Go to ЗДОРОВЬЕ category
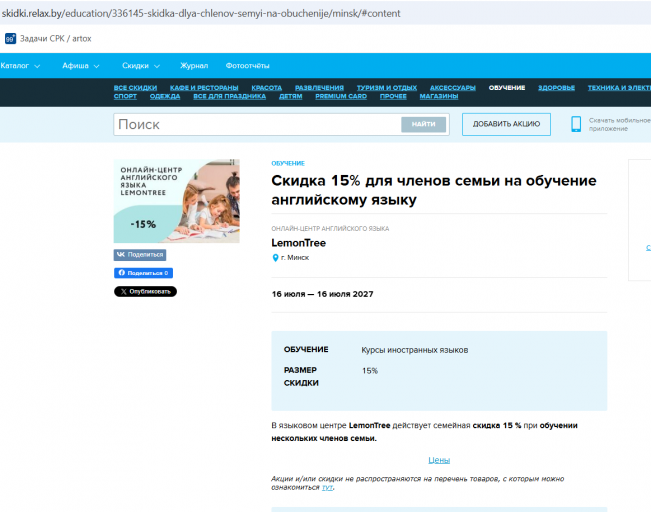 [x=556, y=88]
